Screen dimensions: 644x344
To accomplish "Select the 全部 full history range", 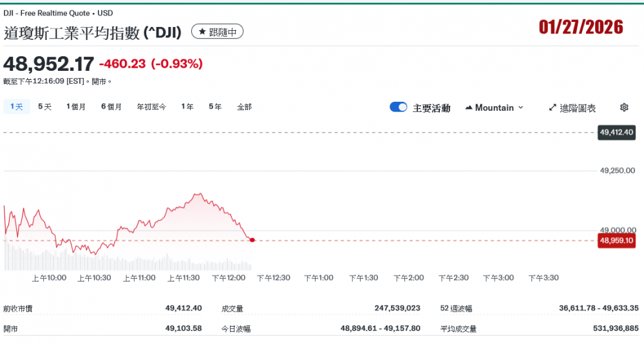I will coord(244,107).
